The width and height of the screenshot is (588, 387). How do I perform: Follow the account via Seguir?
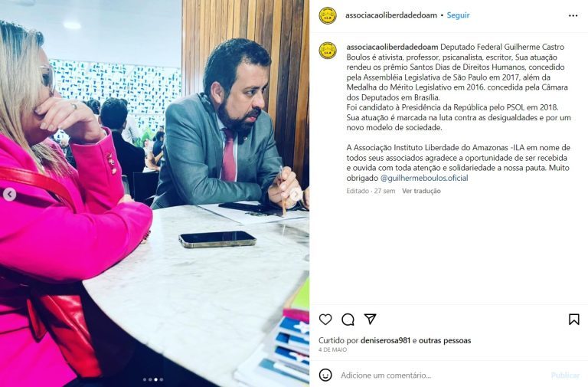click(458, 15)
